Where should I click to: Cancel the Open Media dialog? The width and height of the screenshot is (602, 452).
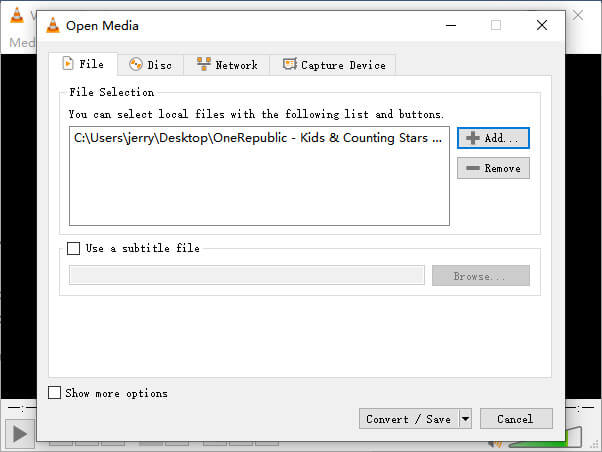pyautogui.click(x=516, y=419)
